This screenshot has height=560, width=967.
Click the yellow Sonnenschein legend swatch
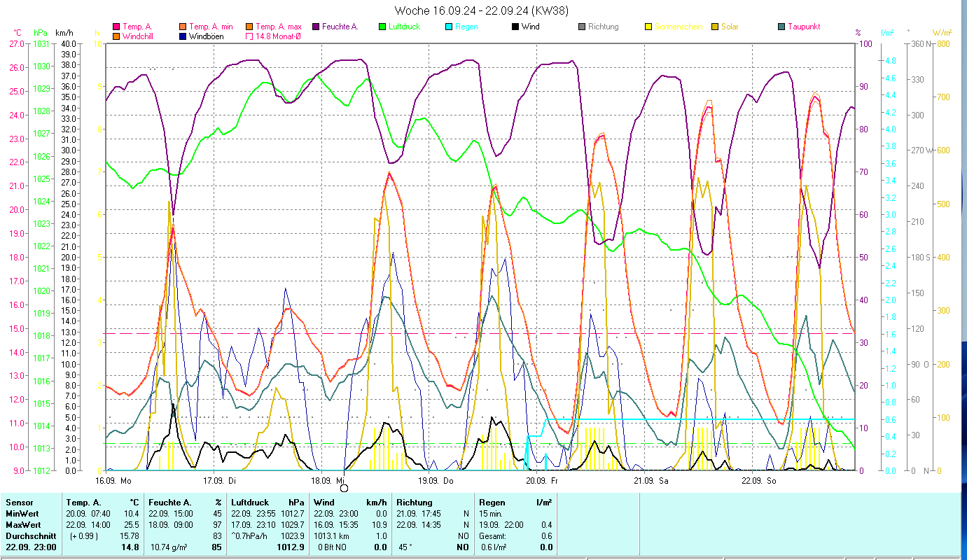648,27
